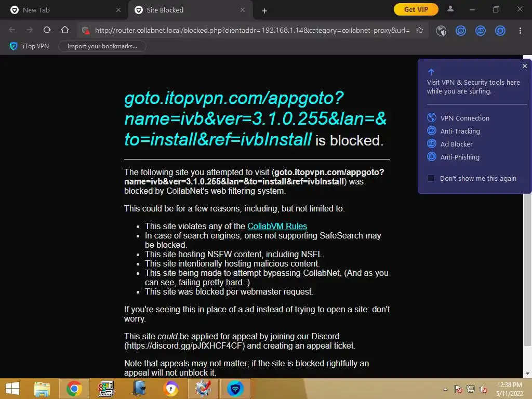Open Google Chrome from the taskbar

coord(74,389)
